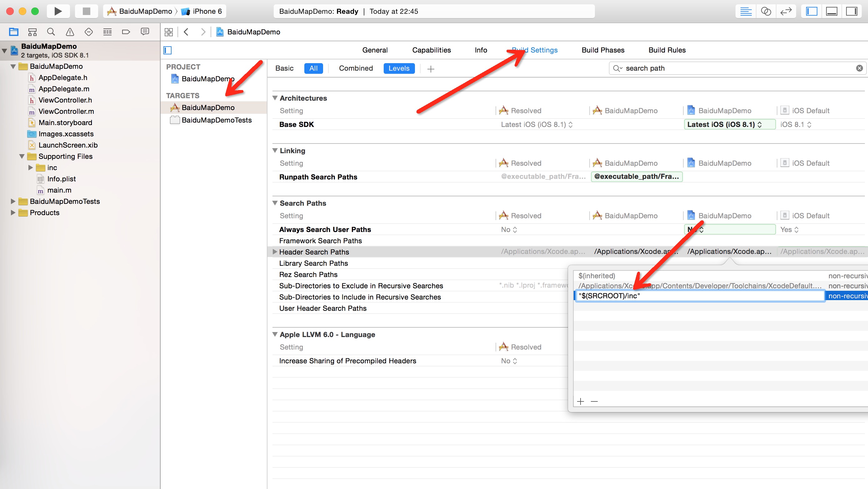868x489 pixels.
Task: Go back in editor history
Action: point(186,32)
